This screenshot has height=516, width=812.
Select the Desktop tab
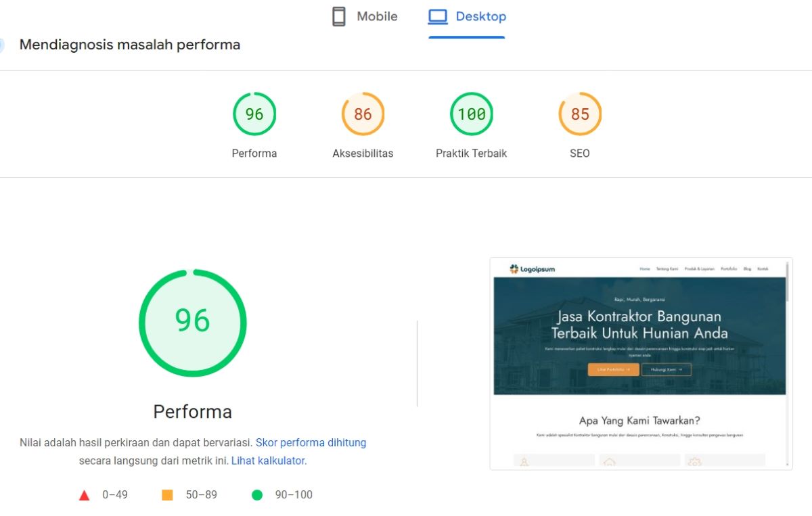tap(468, 17)
